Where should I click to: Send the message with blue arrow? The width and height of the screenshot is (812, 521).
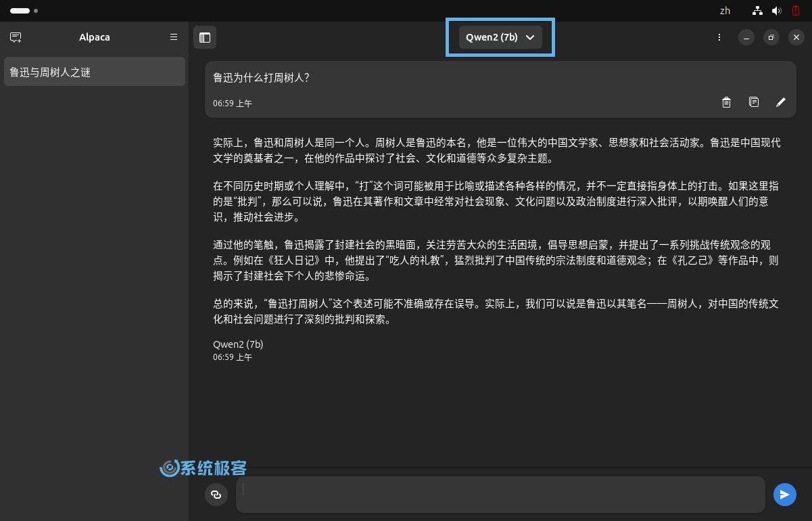click(785, 495)
